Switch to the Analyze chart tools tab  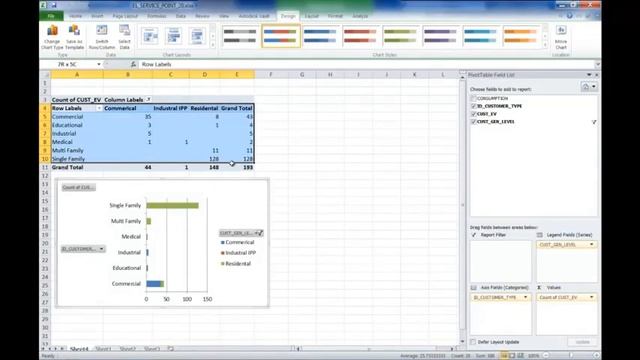360,16
